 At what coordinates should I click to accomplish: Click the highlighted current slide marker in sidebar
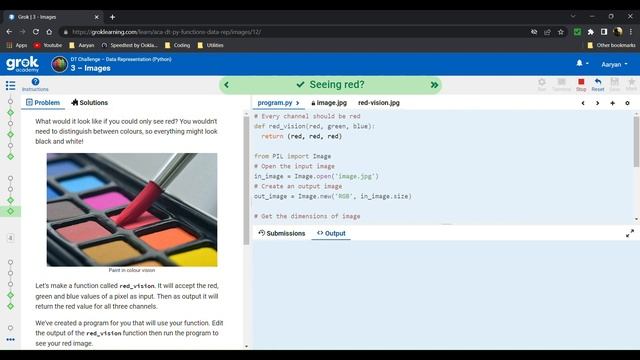pyautogui.click(x=10, y=211)
